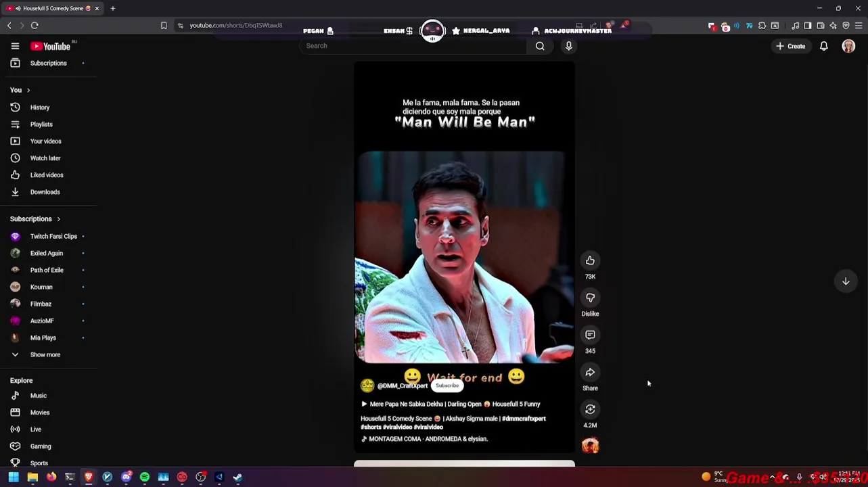Expand the Subscriptions section header
868x487 pixels.
(35, 218)
